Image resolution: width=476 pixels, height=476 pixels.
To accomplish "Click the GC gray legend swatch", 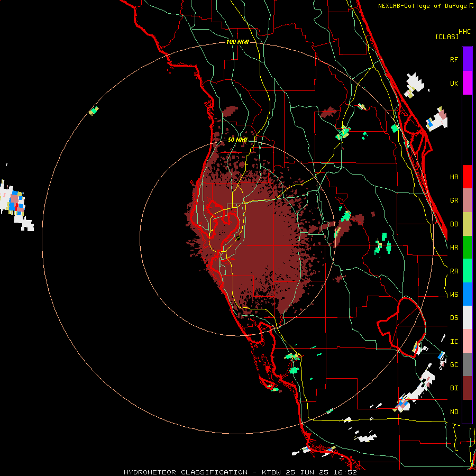I will click(467, 364).
